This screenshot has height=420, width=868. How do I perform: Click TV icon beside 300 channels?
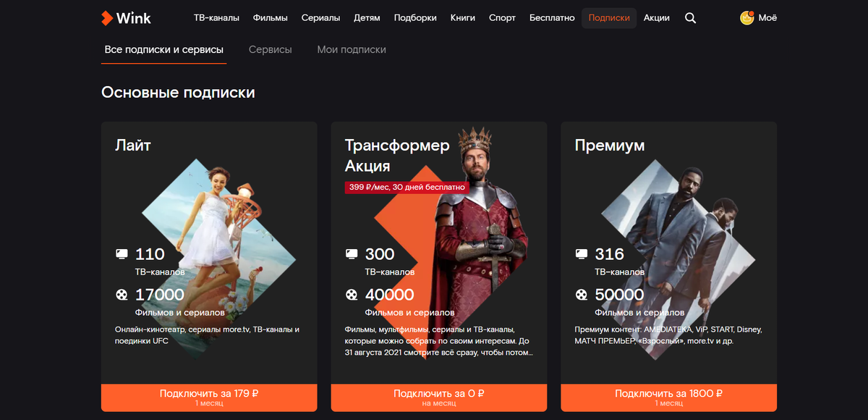[352, 254]
